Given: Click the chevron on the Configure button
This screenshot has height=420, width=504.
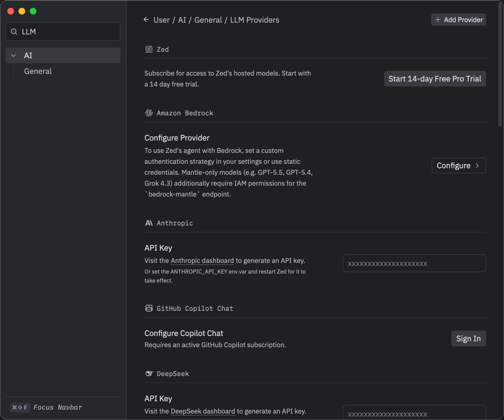Looking at the screenshot, I should [477, 165].
